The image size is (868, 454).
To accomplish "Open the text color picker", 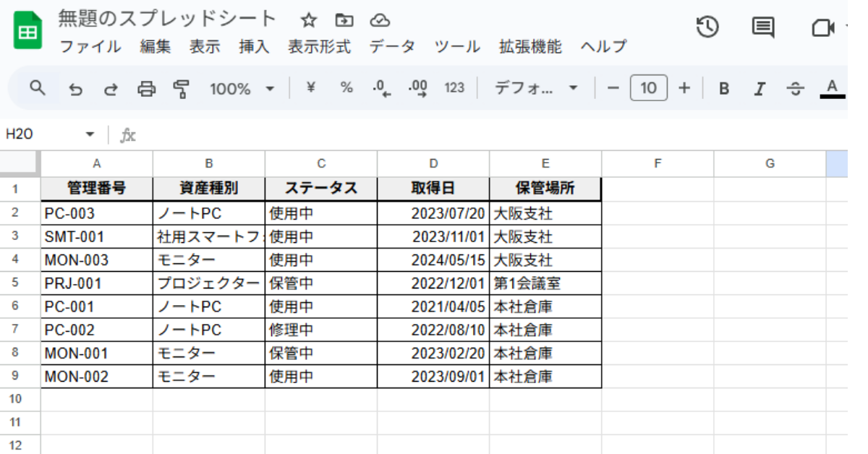I will click(x=832, y=89).
